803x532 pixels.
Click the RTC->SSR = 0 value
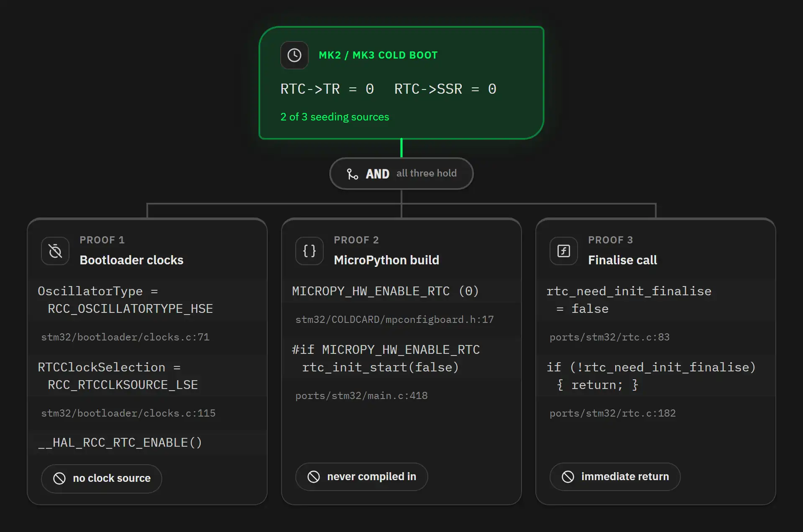tap(445, 89)
